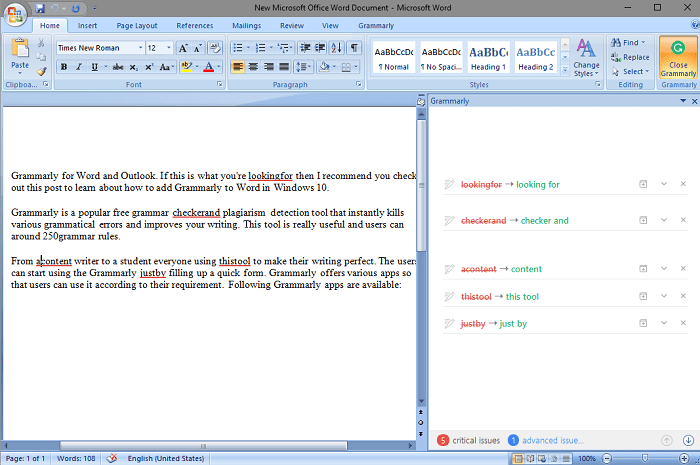Image resolution: width=700 pixels, height=465 pixels.
Task: Click the Office button orb
Action: point(15,15)
